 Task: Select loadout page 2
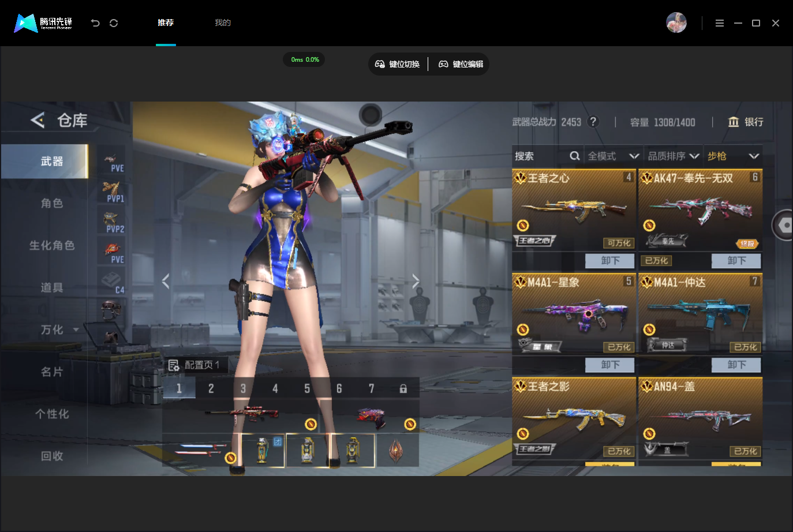coord(211,388)
